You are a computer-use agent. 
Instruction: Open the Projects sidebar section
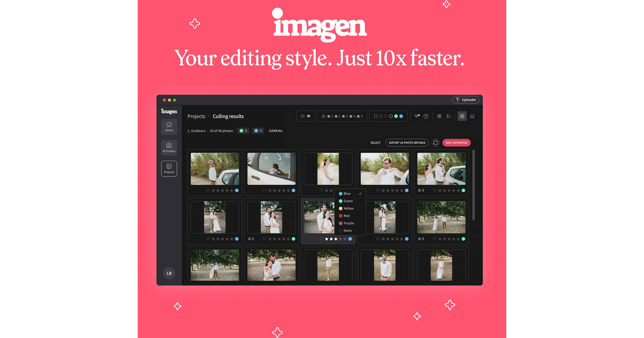pos(169,169)
